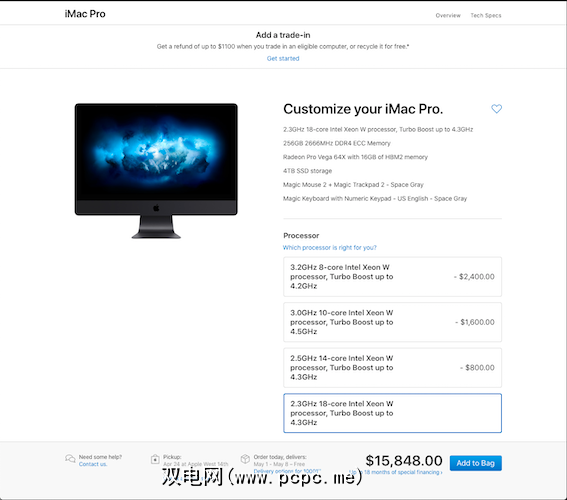The image size is (567, 500).
Task: Click the Contact us link
Action: point(93,464)
